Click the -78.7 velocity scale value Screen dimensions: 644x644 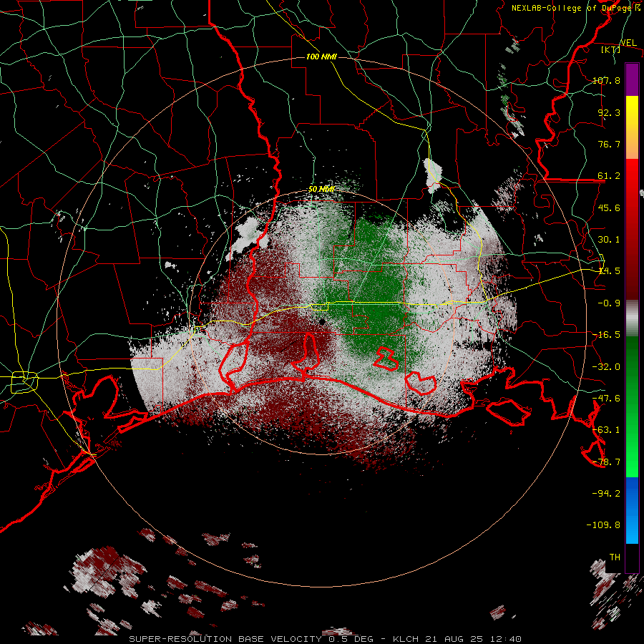pyautogui.click(x=606, y=462)
